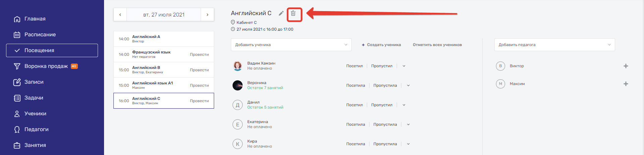
Task: Expand attendance options chevron for Екатерина
Action: [408, 125]
